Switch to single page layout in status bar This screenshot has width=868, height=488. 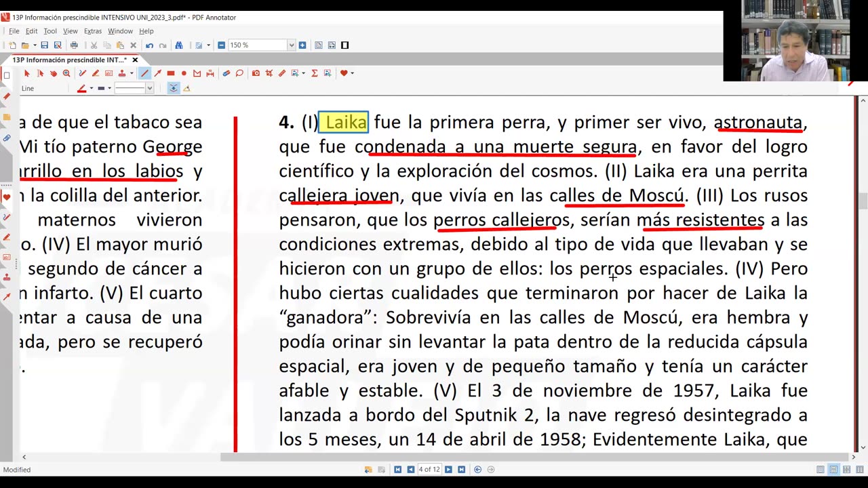(x=821, y=469)
